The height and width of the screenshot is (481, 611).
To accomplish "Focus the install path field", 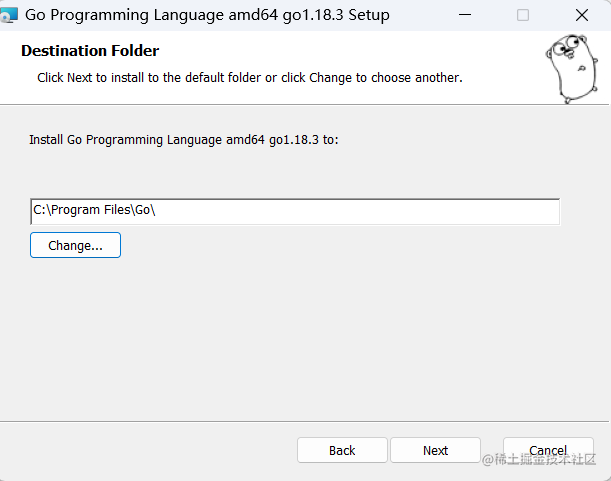I will 295,212.
